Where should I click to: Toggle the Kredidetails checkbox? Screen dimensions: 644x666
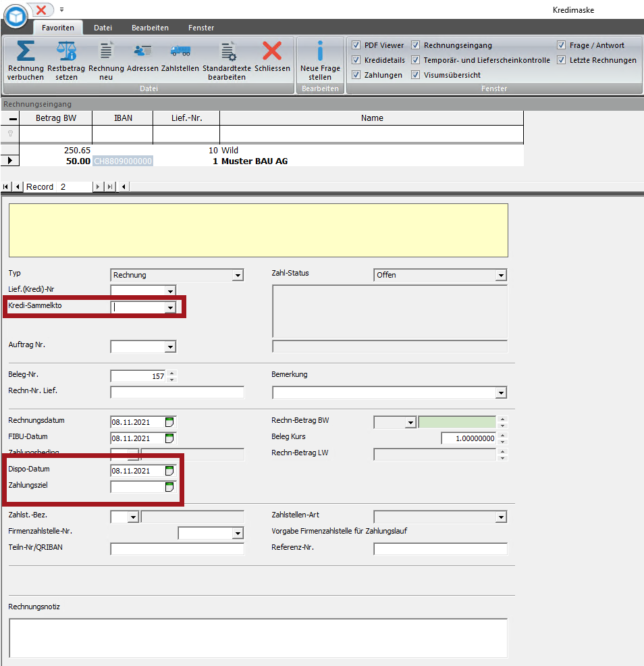pyautogui.click(x=356, y=59)
